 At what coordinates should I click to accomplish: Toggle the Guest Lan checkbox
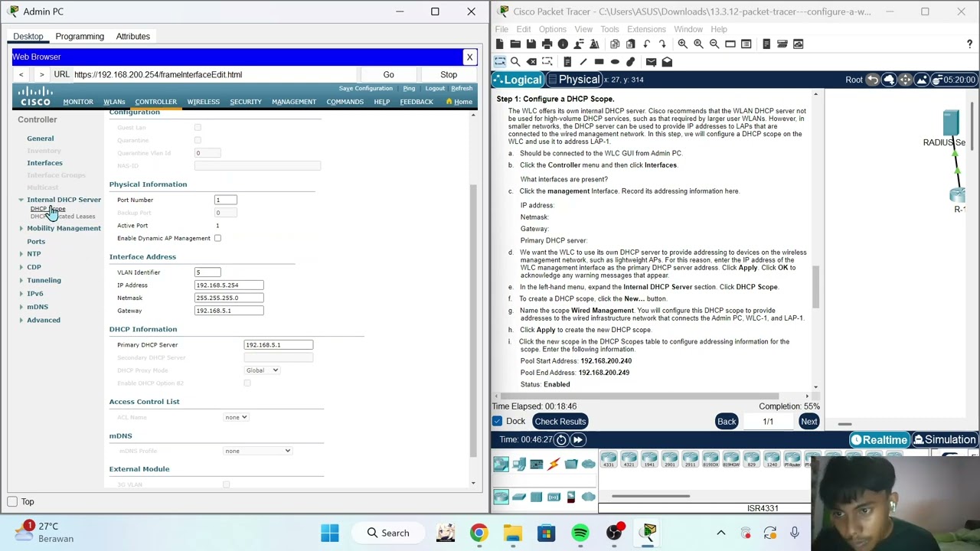198,128
